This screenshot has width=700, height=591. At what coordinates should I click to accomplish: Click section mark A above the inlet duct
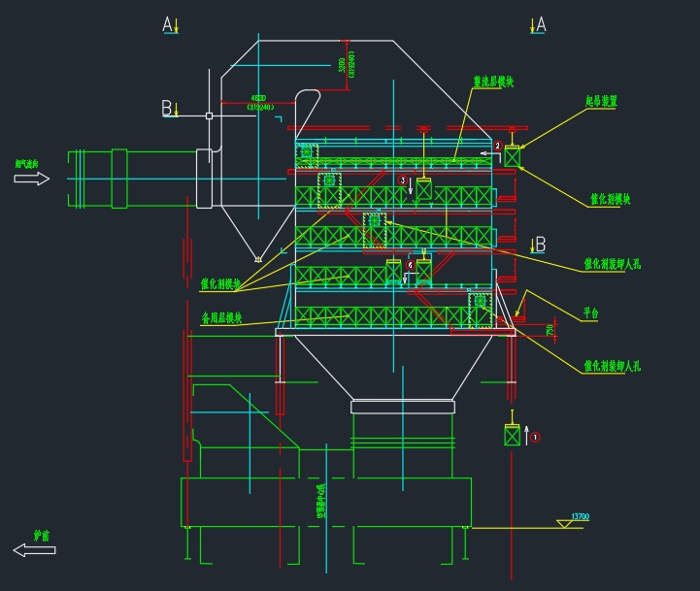click(x=167, y=24)
